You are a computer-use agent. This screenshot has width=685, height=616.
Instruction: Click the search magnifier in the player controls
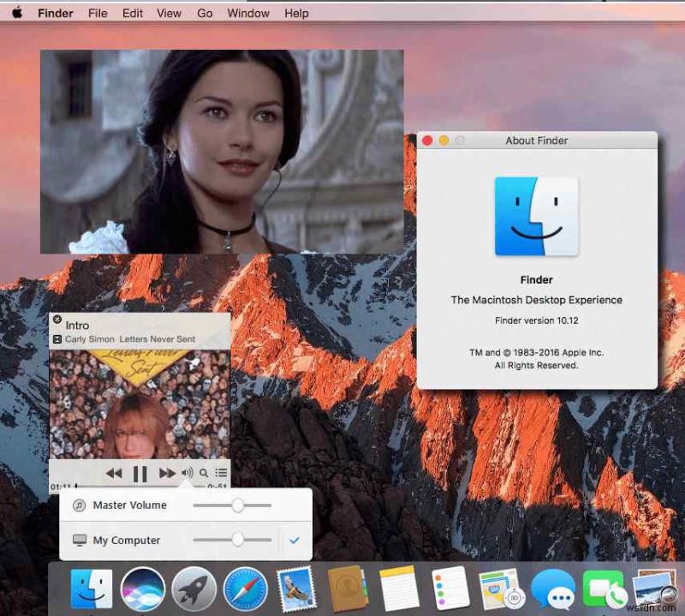[x=203, y=471]
